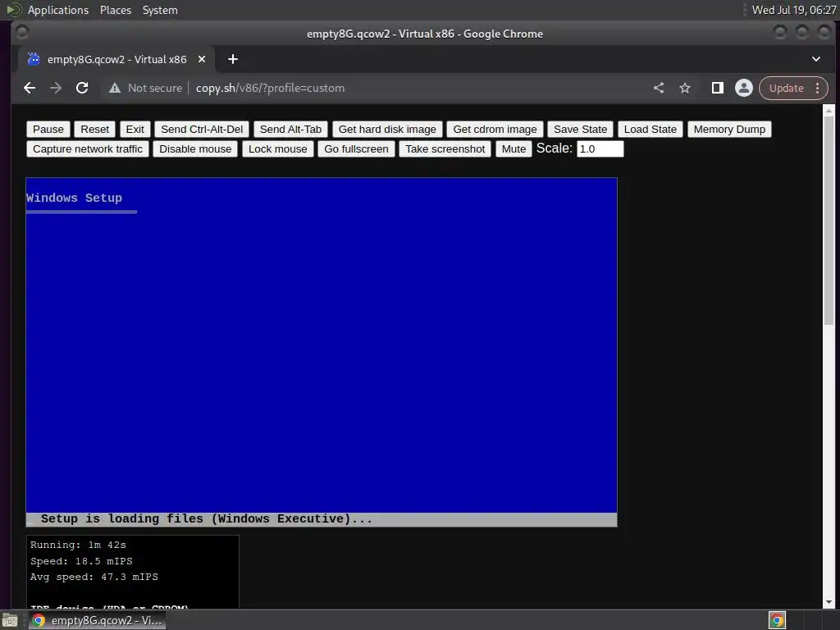Click Get hard disk image
Screen dimensions: 840x630
point(387,129)
